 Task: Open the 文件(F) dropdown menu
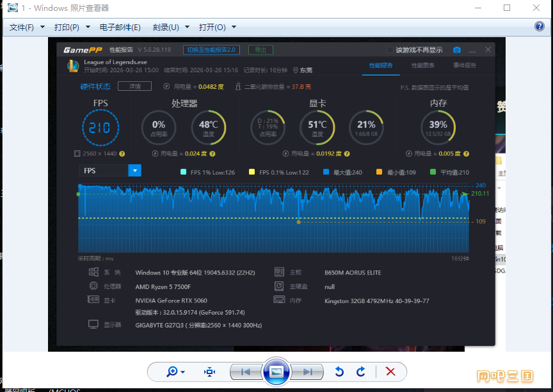pos(27,27)
